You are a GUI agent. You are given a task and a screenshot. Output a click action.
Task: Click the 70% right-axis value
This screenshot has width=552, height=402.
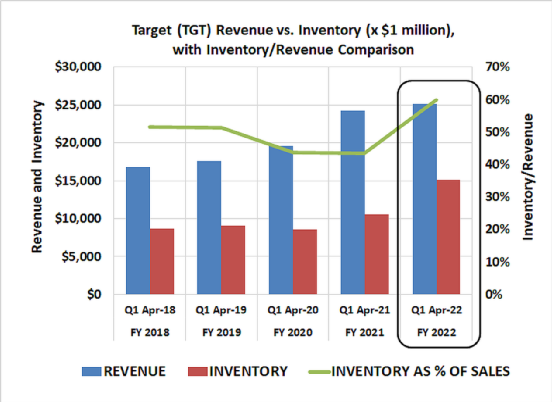tap(498, 67)
